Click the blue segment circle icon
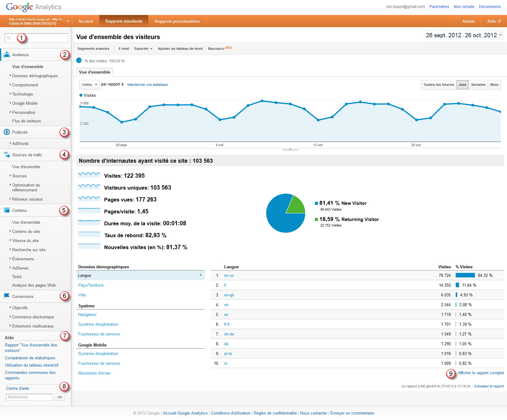 tap(79, 60)
